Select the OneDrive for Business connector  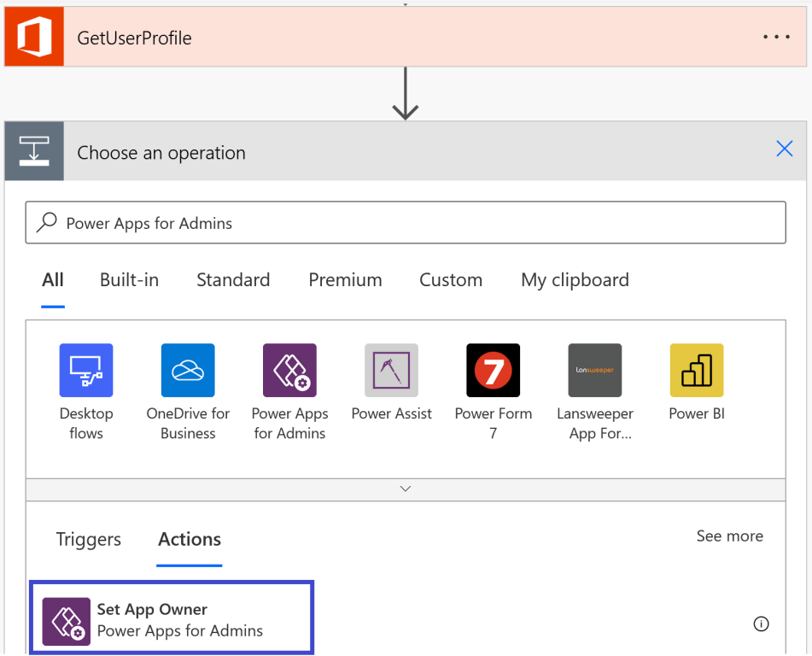tap(188, 370)
